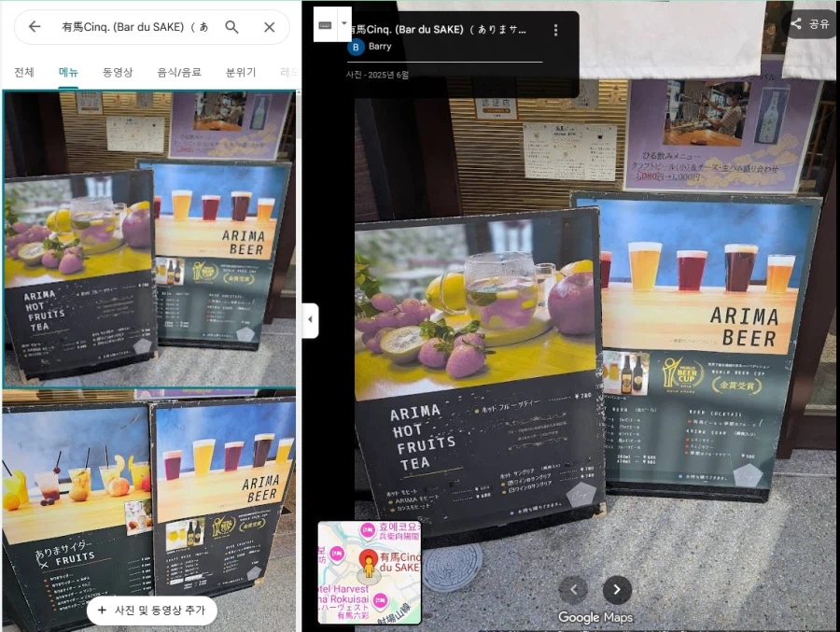
Task: Switch to the 분위기 tab
Action: [x=241, y=72]
